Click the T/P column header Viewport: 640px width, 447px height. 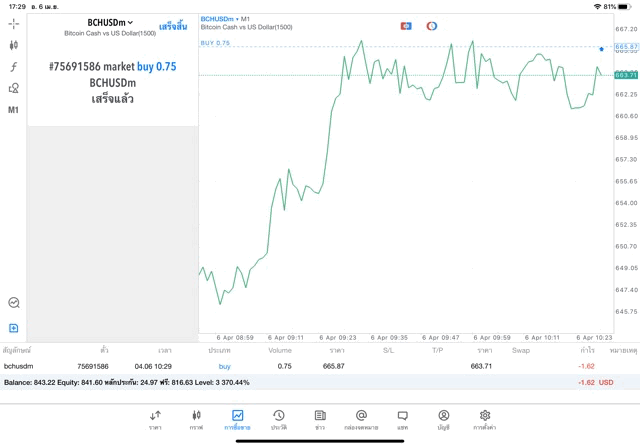click(438, 350)
